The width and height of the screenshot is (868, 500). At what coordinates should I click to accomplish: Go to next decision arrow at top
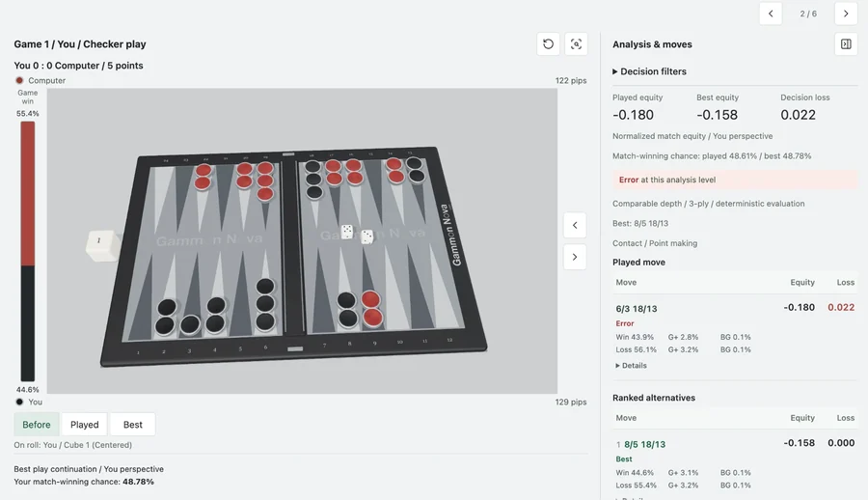pos(846,14)
